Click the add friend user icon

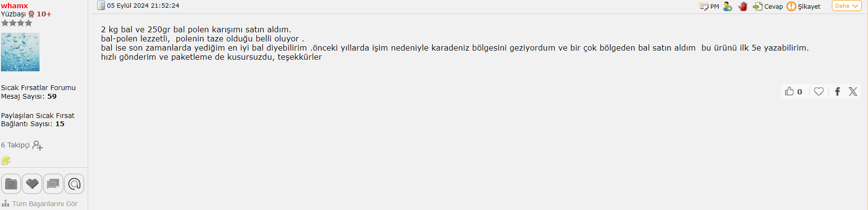click(x=728, y=6)
